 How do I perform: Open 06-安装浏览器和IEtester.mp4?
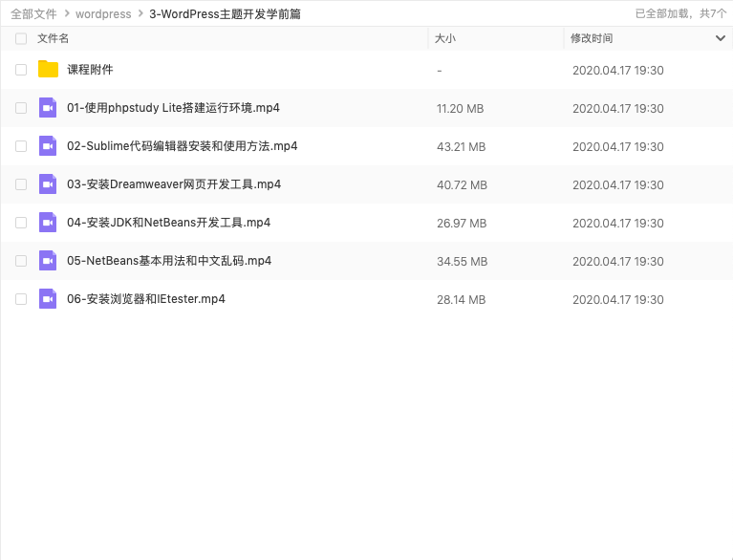(x=146, y=299)
